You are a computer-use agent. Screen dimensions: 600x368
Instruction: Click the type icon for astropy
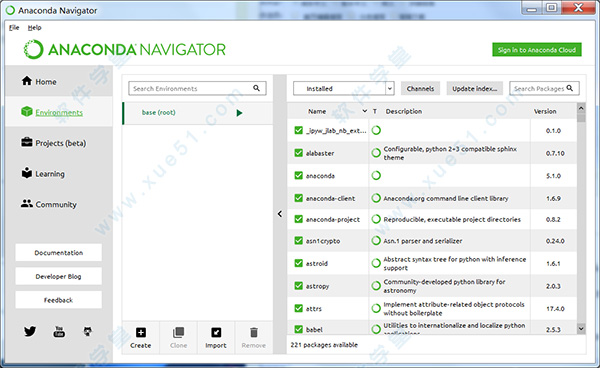point(376,286)
